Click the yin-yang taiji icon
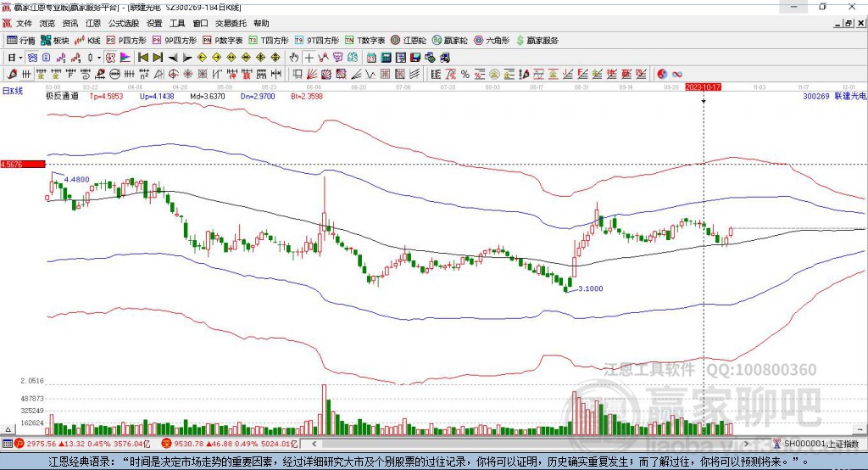The width and height of the screenshot is (868, 470). coord(662,75)
